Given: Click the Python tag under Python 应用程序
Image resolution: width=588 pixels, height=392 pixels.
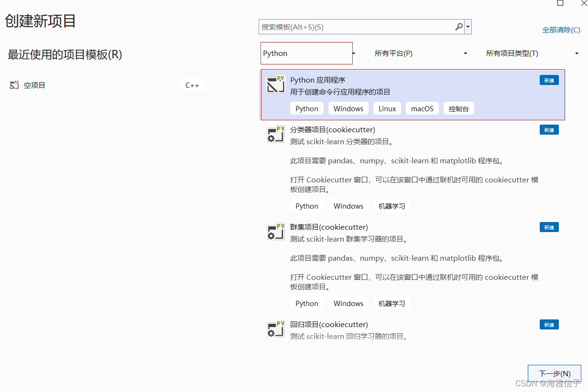Looking at the screenshot, I should [307, 108].
